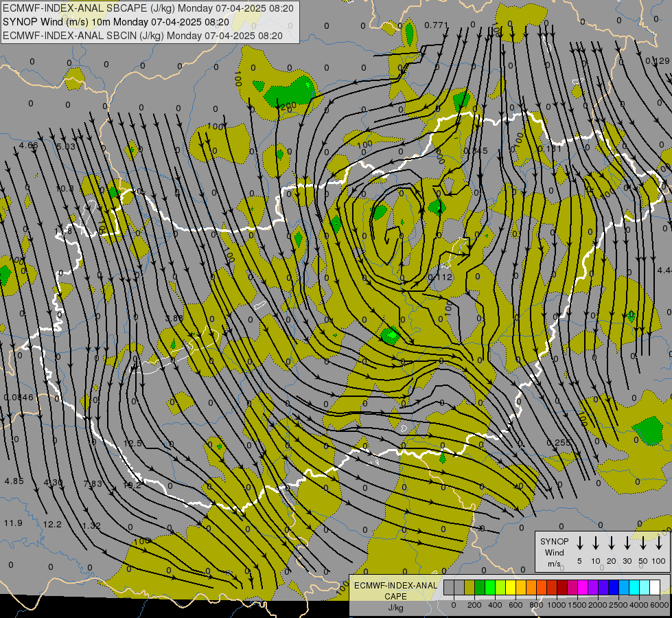Select the SBCIN title line
This screenshot has height=618, width=672.
tap(143, 36)
